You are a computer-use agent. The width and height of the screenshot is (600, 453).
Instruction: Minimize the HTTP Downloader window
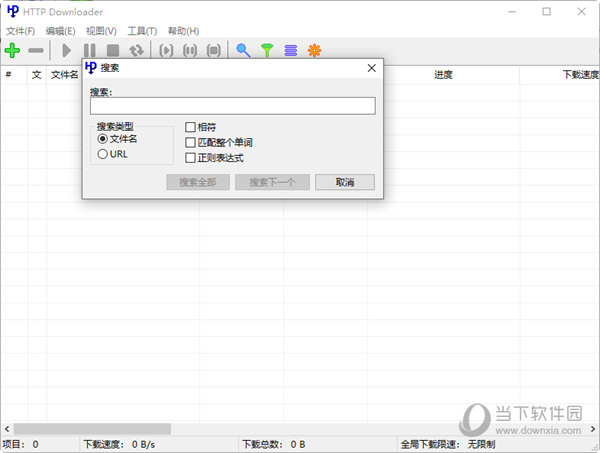coord(512,11)
